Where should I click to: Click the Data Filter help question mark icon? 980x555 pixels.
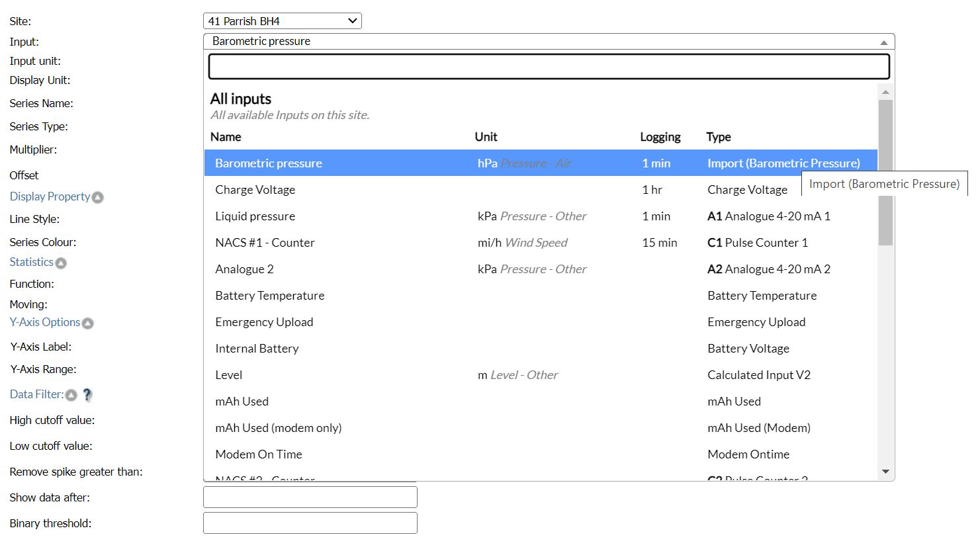pos(87,395)
